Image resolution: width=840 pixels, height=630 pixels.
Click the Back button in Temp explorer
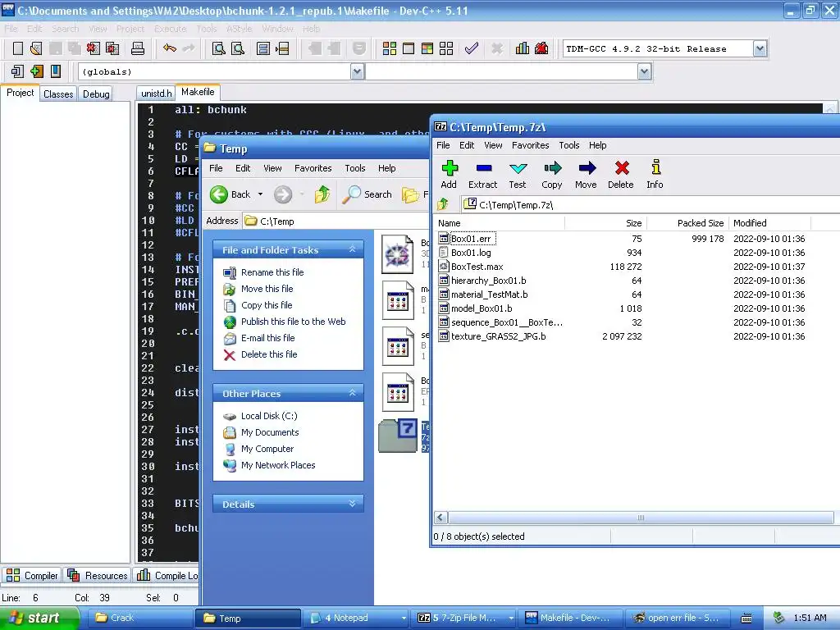pos(231,194)
